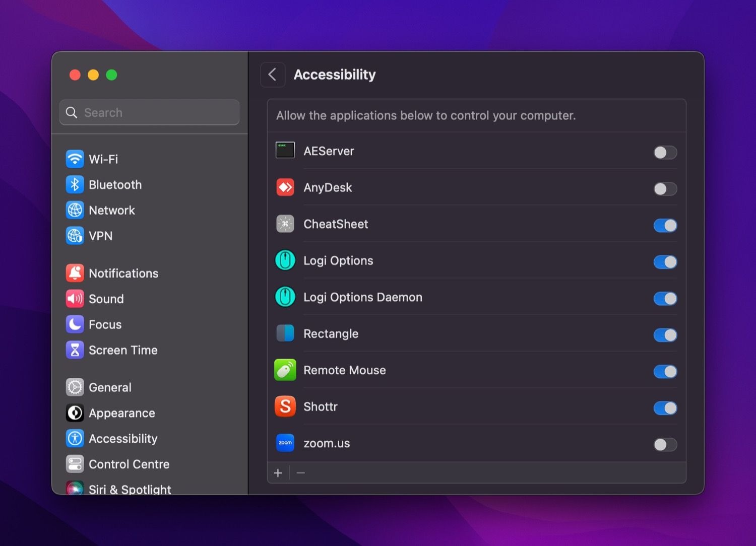This screenshot has height=546, width=756.
Task: Disable the CheatSheet toggle
Action: (x=665, y=225)
